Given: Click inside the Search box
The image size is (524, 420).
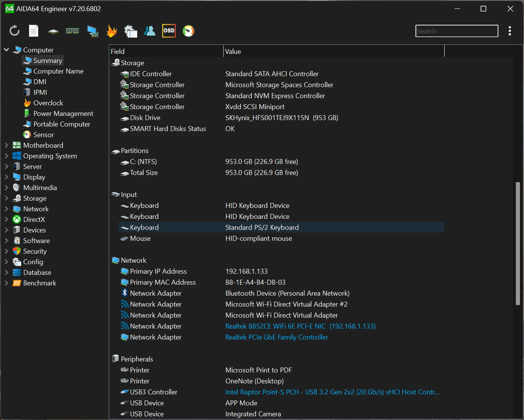Looking at the screenshot, I should [x=457, y=31].
